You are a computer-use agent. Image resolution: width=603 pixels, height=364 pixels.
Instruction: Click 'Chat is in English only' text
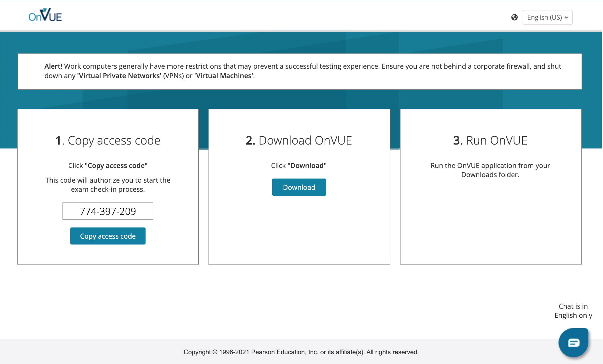573,311
